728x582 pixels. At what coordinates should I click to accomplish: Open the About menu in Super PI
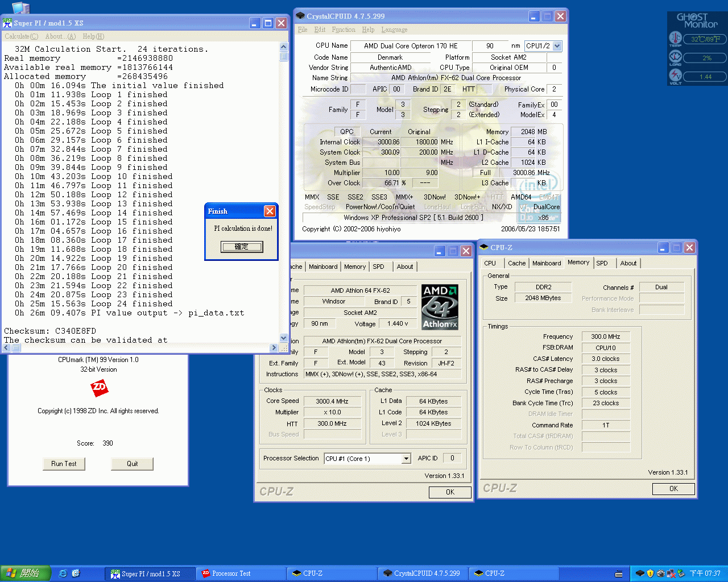pyautogui.click(x=60, y=36)
